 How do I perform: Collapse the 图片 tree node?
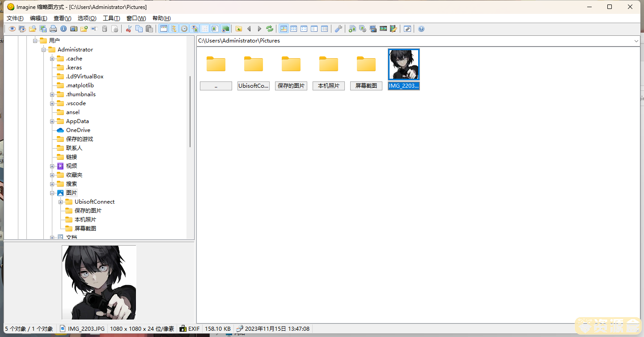pyautogui.click(x=52, y=193)
